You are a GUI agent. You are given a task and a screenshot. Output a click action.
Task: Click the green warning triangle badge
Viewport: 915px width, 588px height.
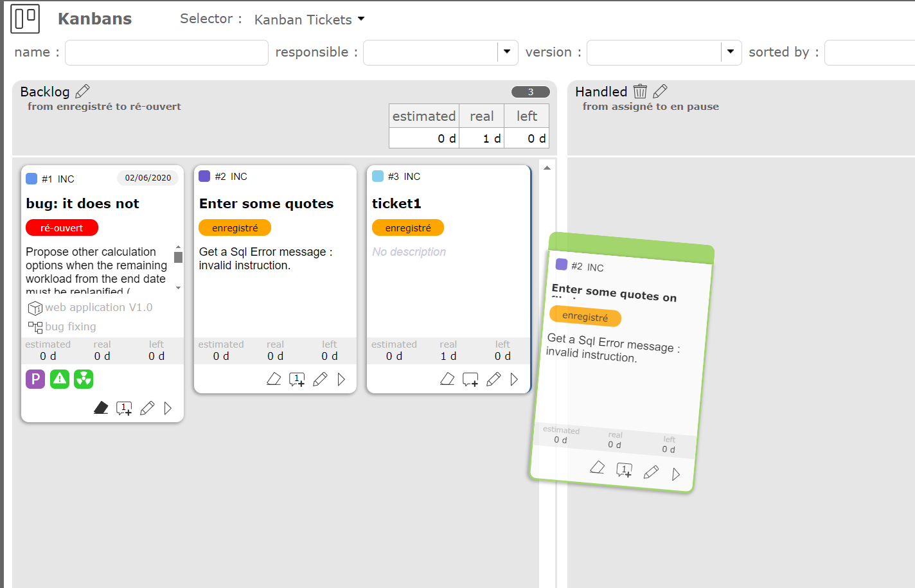tap(60, 379)
